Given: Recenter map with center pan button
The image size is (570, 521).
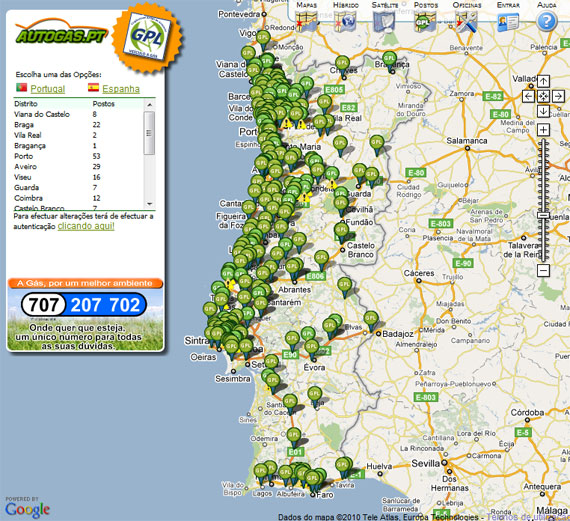Looking at the screenshot, I should point(543,96).
